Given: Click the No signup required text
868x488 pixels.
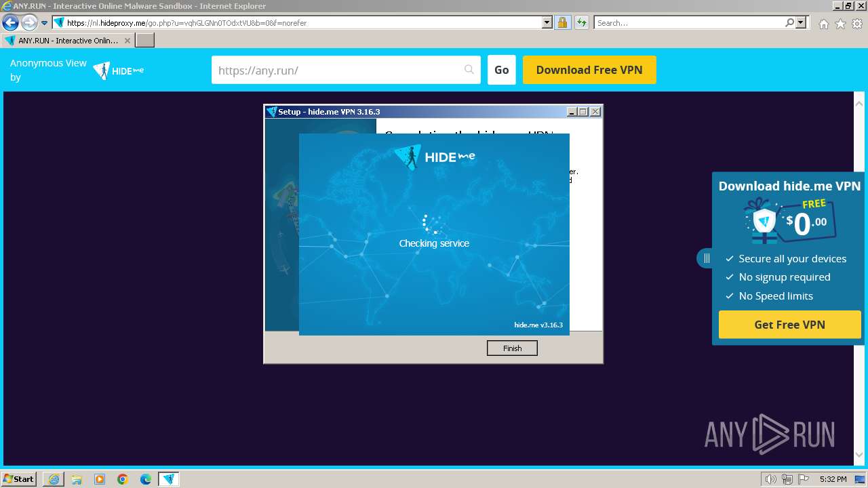Looking at the screenshot, I should coord(785,277).
